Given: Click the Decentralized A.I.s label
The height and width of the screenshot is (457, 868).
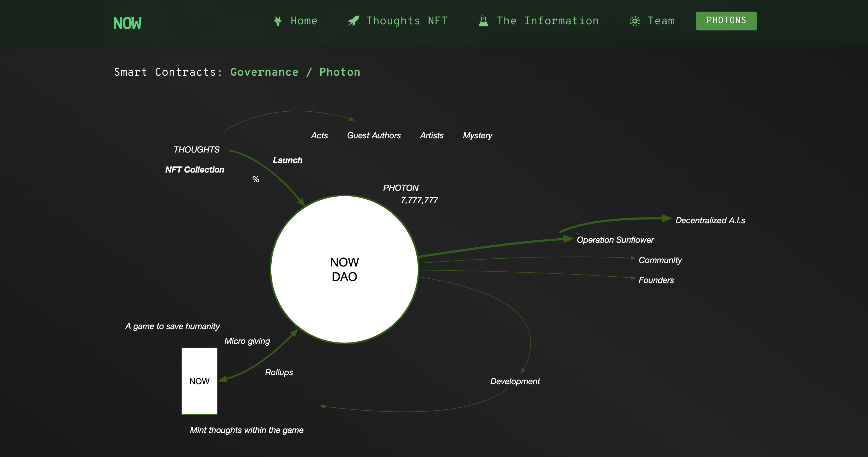Looking at the screenshot, I should pos(710,220).
